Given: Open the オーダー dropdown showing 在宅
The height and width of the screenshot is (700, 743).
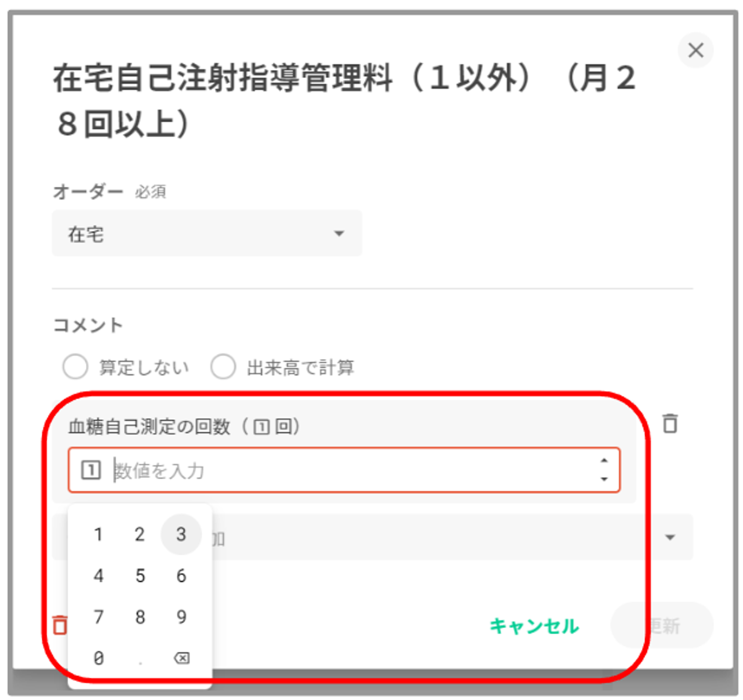Looking at the screenshot, I should tap(207, 234).
